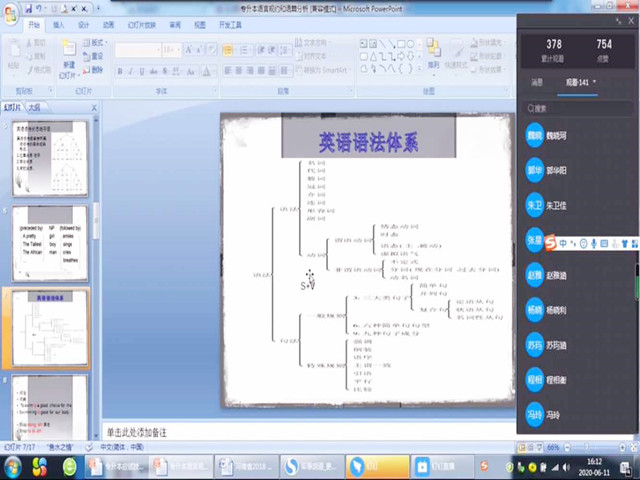Click the Office button at top-left
Image resolution: width=640 pixels, height=480 pixels.
tap(11, 13)
